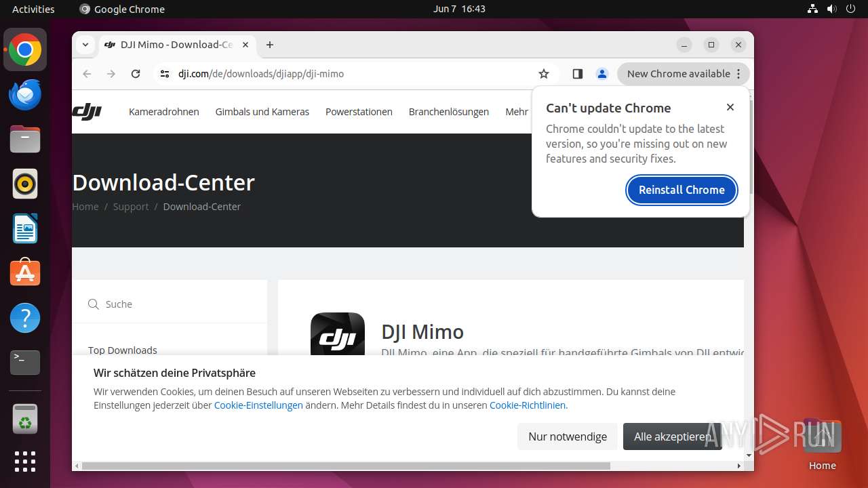
Task: Close the DJI Mimo tab
Action: (245, 45)
